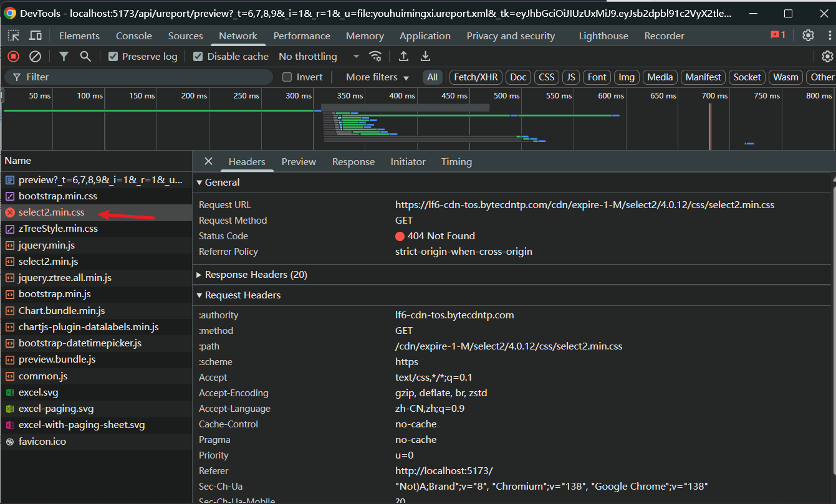Switch to the Response sub-tab

click(353, 161)
